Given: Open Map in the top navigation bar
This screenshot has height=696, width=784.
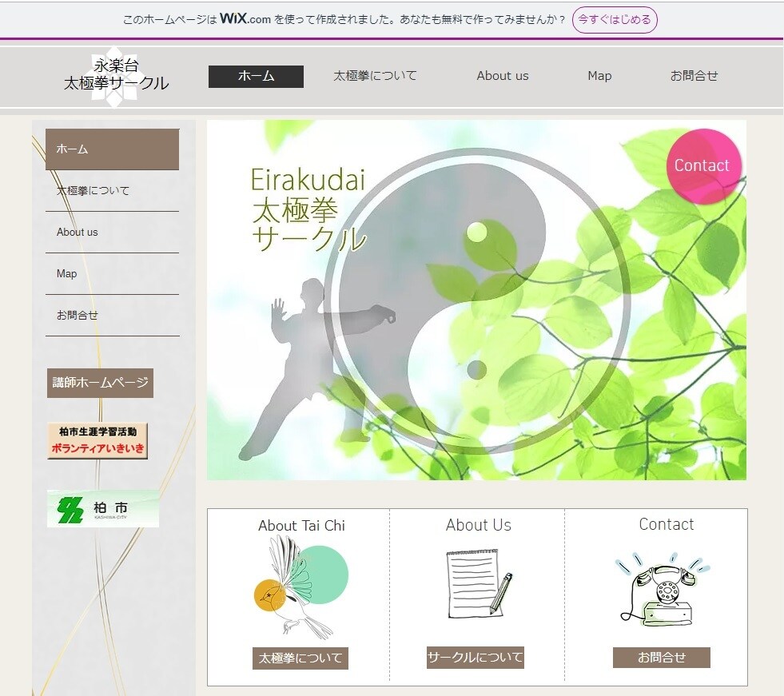Looking at the screenshot, I should [x=599, y=76].
